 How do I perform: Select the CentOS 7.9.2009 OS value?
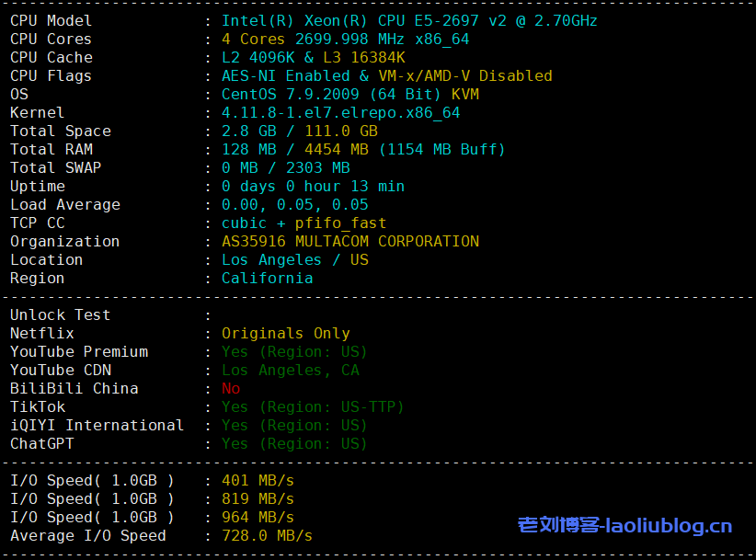(x=349, y=94)
